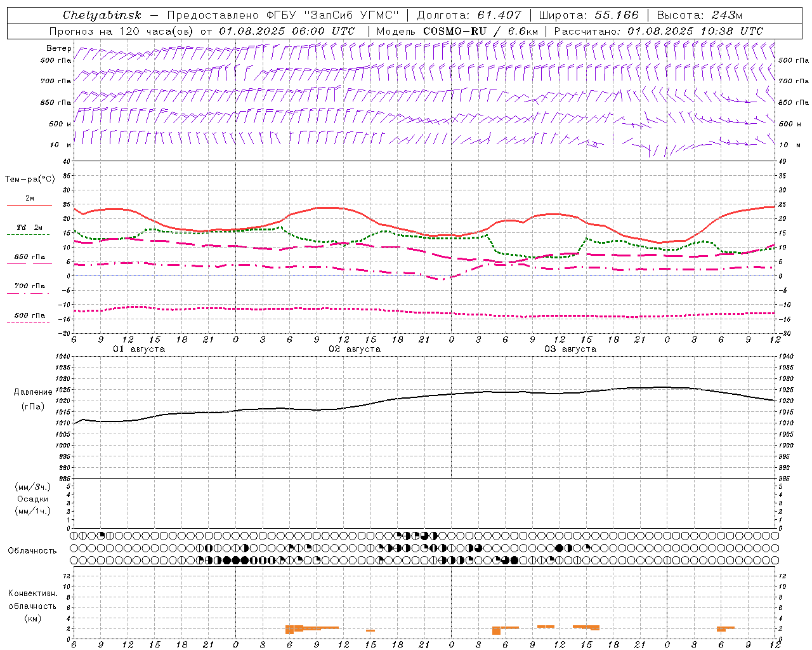The width and height of the screenshot is (812, 650).
Task: Select the 'Предоставлено ФГБУ "ЗапСиб УГМС"' provider text
Action: (282, 15)
